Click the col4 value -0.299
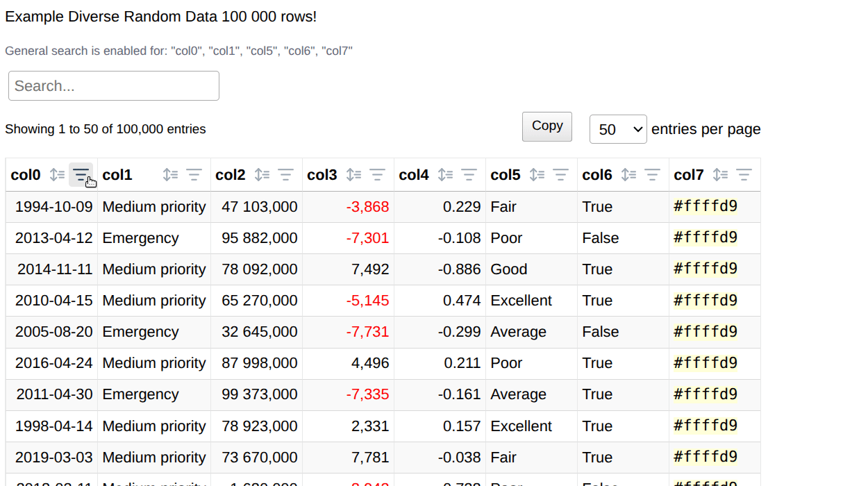Viewport: 868px width, 486px height. coord(460,331)
